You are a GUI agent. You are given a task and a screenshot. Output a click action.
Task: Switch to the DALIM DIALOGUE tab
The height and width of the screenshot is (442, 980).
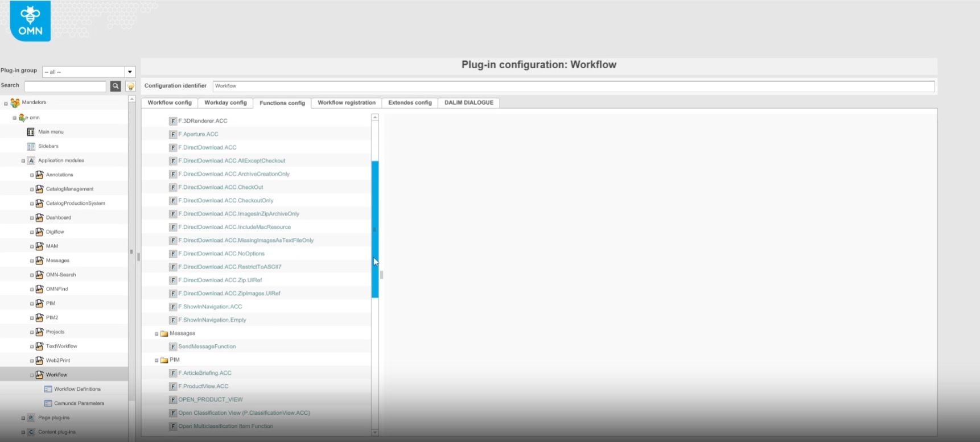[469, 103]
